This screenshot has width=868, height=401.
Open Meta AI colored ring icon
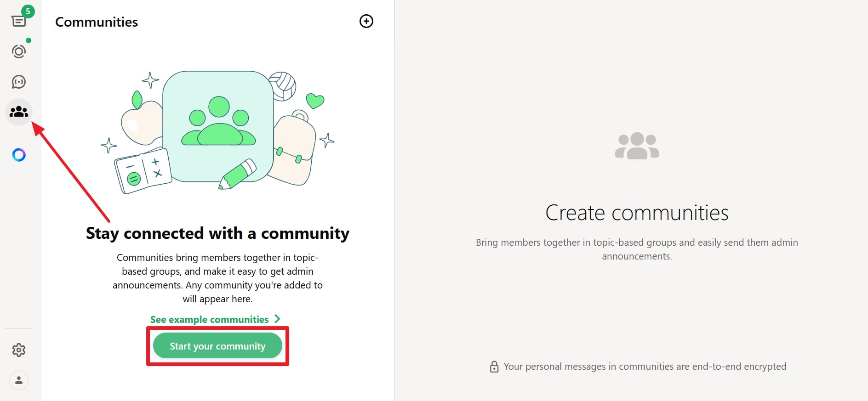coord(19,155)
